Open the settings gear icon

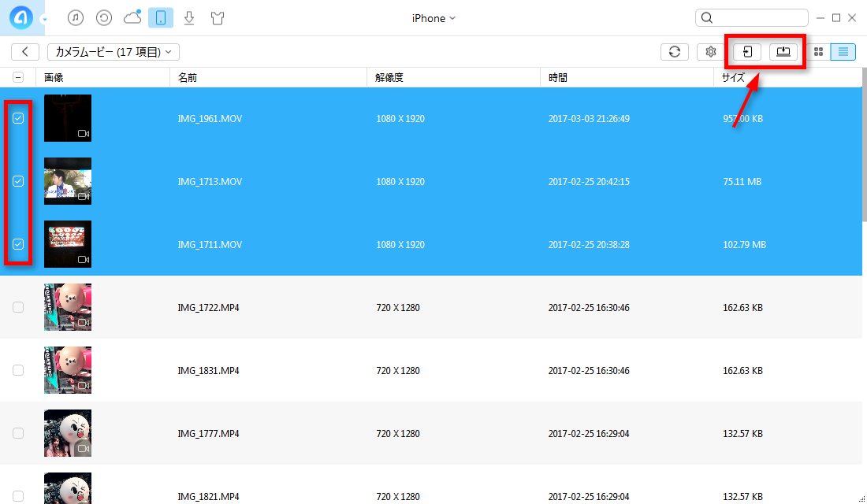tap(710, 51)
